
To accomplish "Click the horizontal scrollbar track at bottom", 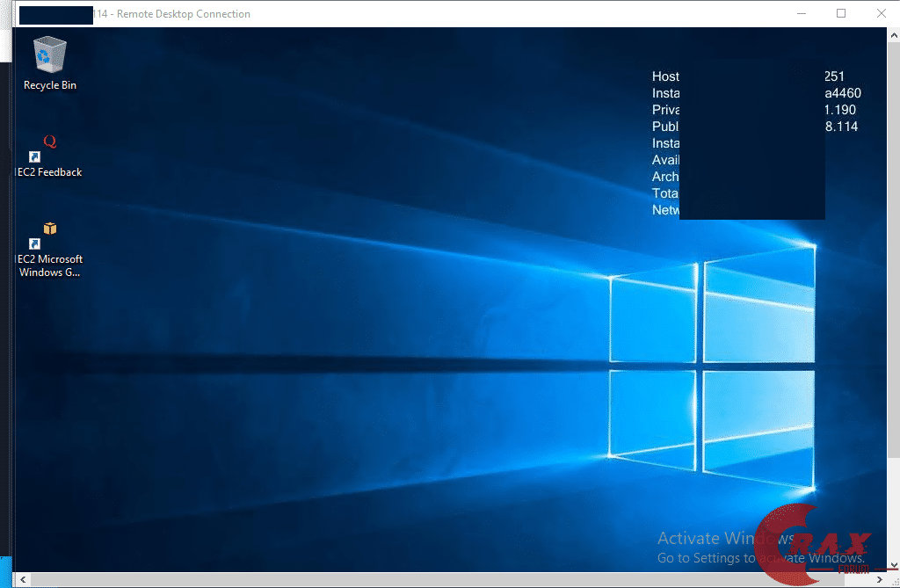I will click(439, 580).
